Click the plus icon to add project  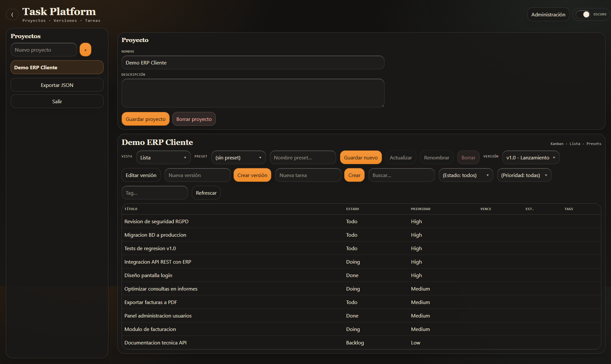[x=85, y=50]
